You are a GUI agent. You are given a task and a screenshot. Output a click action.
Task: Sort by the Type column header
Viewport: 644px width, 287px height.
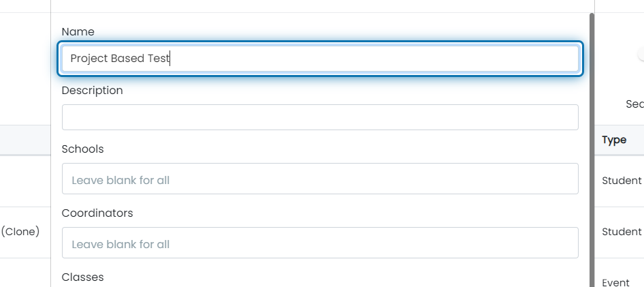click(614, 140)
